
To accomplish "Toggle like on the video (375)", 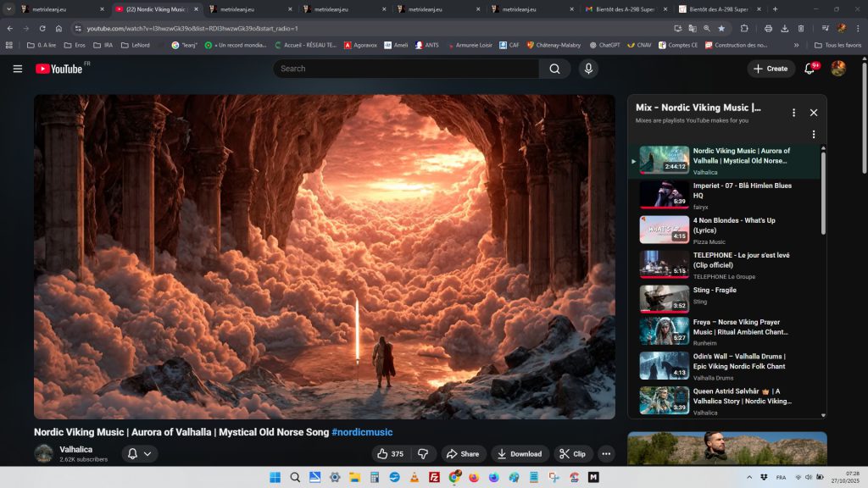I will point(391,454).
